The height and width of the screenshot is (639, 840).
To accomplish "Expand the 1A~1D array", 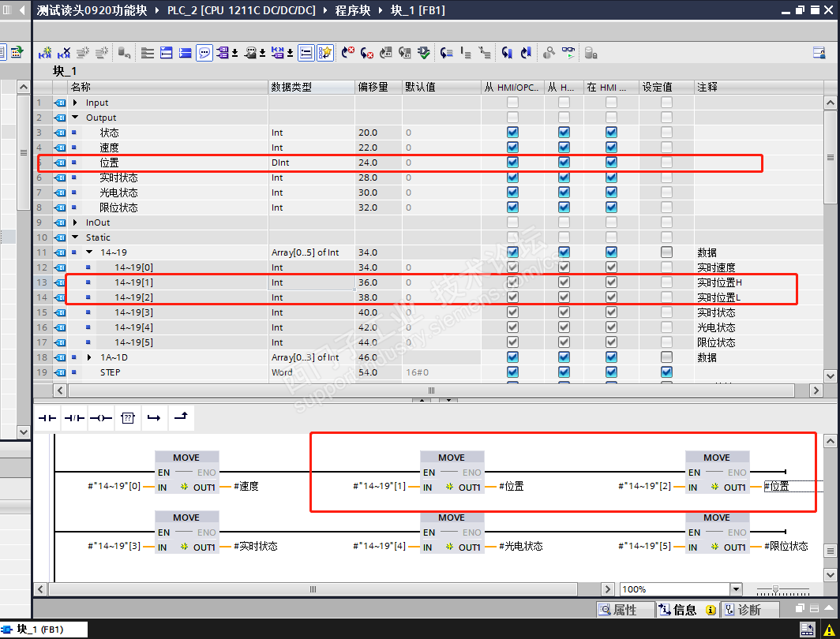I will coord(89,357).
